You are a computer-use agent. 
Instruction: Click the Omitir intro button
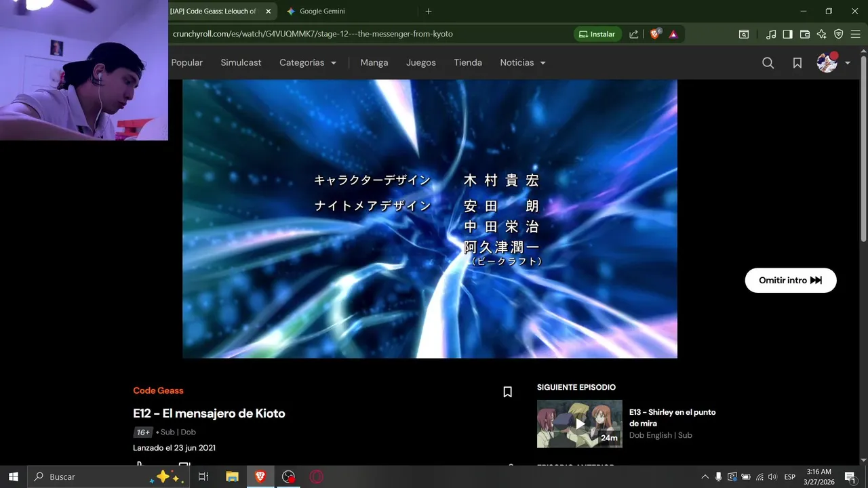point(791,280)
